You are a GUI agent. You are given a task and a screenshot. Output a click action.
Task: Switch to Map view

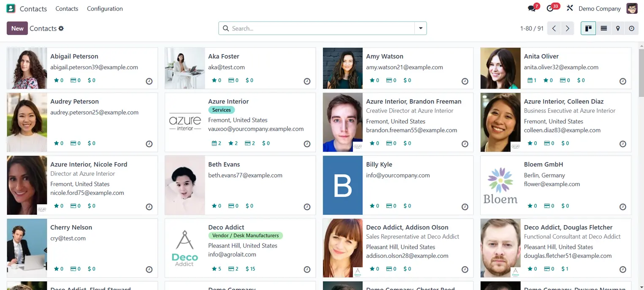coord(618,28)
